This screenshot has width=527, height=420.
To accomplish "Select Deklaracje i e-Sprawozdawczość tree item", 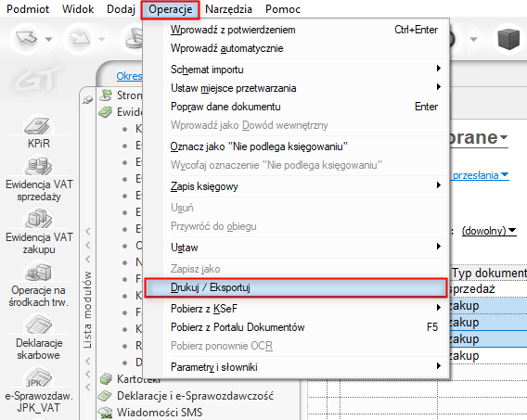I will tap(195, 396).
